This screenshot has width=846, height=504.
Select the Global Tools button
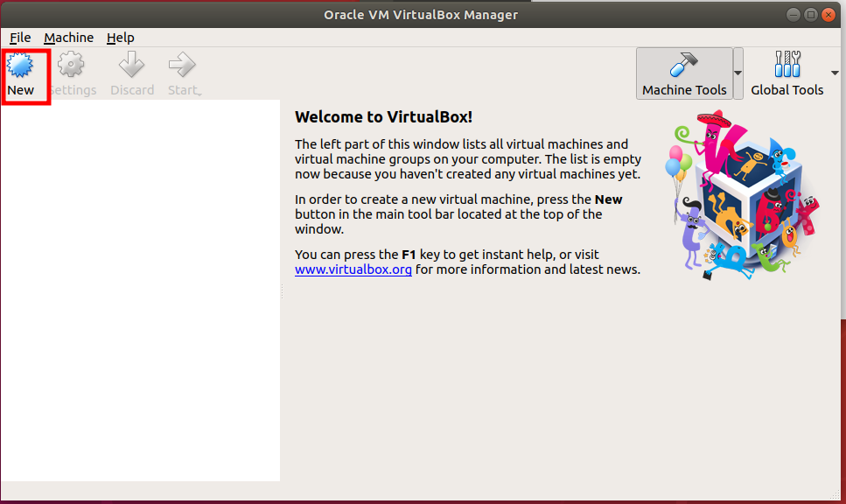(787, 73)
